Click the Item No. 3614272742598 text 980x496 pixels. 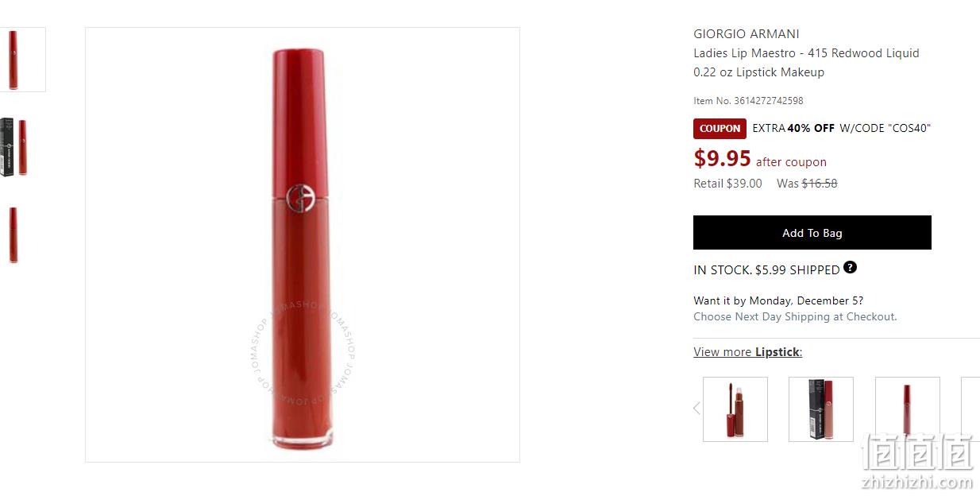748,101
